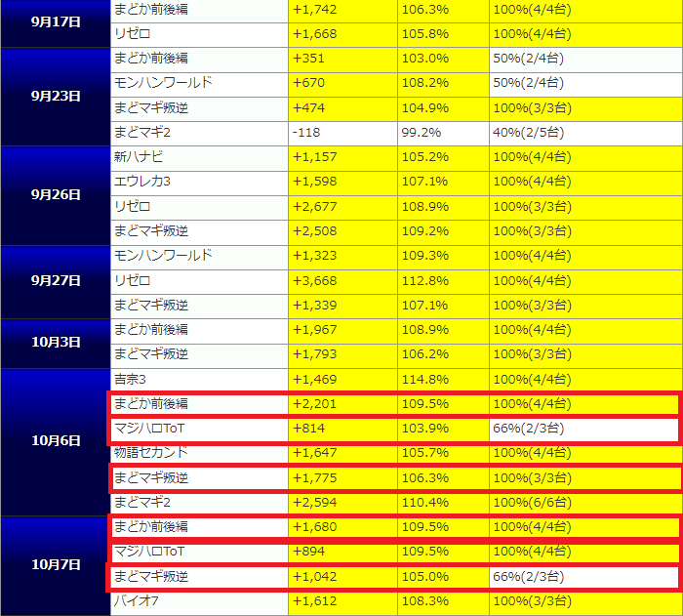Click the 40%(2/5台) win-rate cell

[x=585, y=134]
